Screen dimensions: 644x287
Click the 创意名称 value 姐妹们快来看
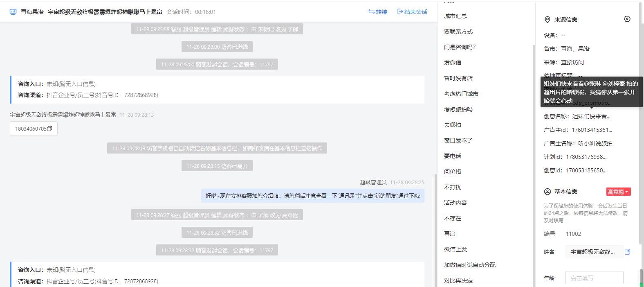(591, 116)
